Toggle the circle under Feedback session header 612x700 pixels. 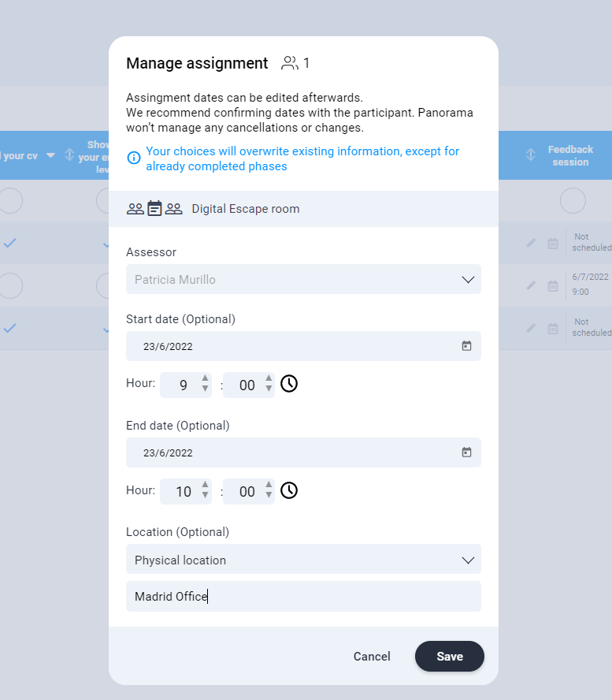pos(573,201)
